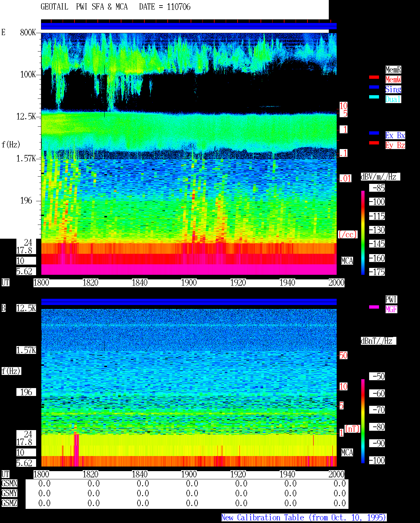The image size is (420, 523).
Task: Click the dBV/m/√Hz unit label
Action: [380, 177]
